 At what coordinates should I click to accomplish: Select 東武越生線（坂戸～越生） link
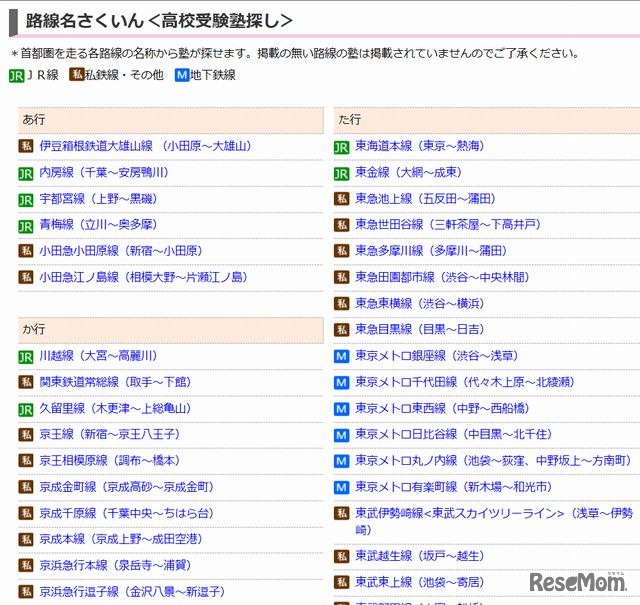click(420, 556)
